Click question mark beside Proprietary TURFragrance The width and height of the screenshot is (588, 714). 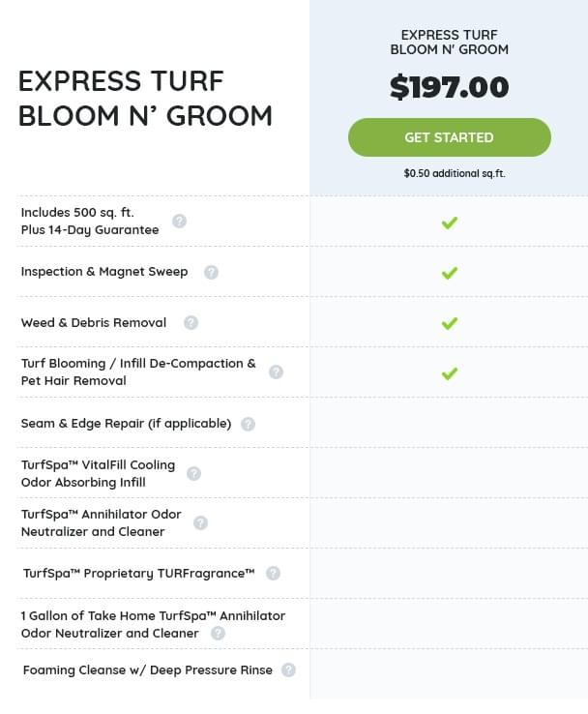coord(273,573)
